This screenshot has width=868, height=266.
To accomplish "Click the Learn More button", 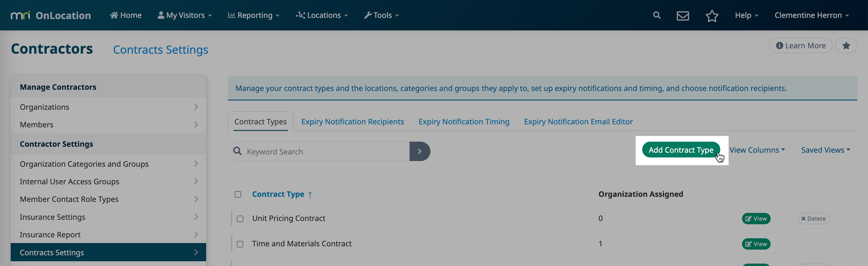I will (x=801, y=46).
